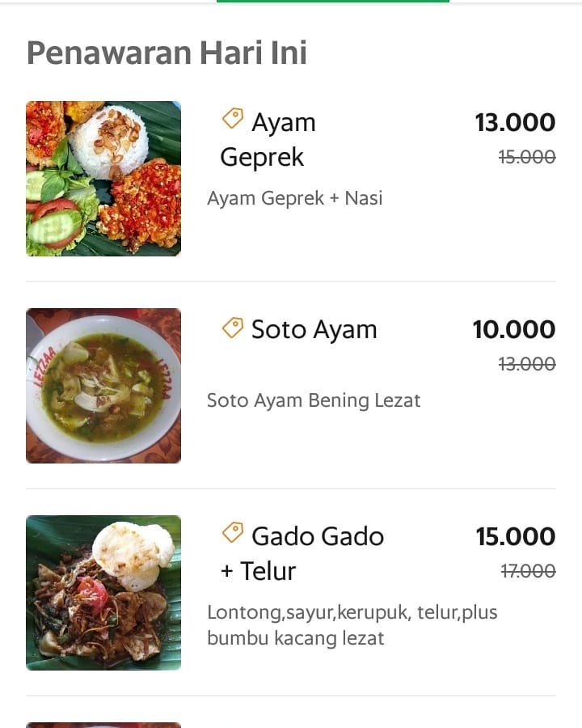The width and height of the screenshot is (582, 728).
Task: Click the Lontong, sayur, kerupuk description text
Action: (352, 625)
